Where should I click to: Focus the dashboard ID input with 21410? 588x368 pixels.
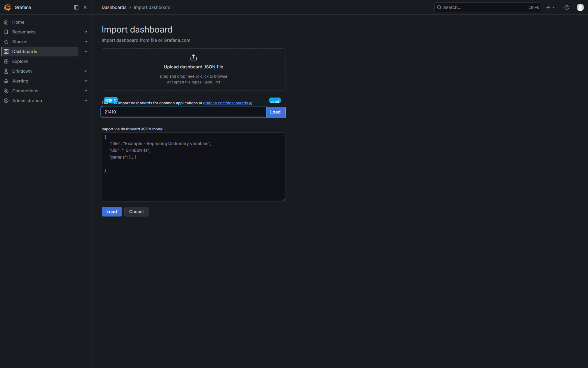click(x=184, y=112)
